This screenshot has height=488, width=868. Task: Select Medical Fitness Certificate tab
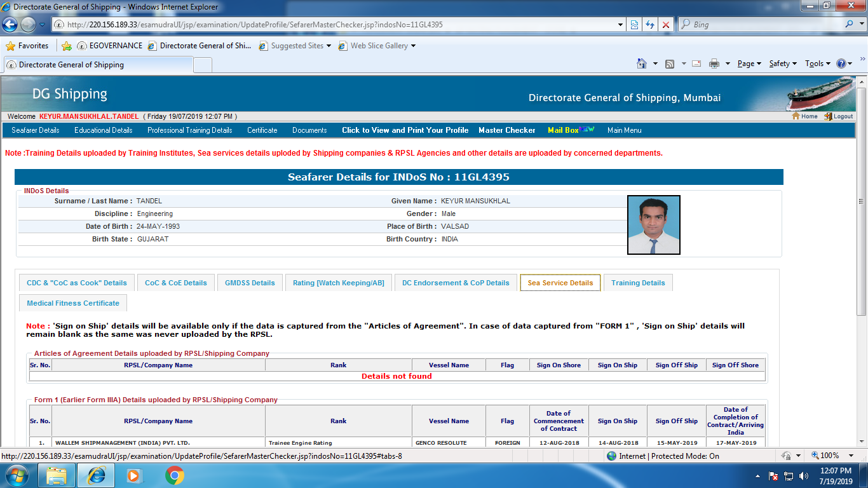coord(73,303)
